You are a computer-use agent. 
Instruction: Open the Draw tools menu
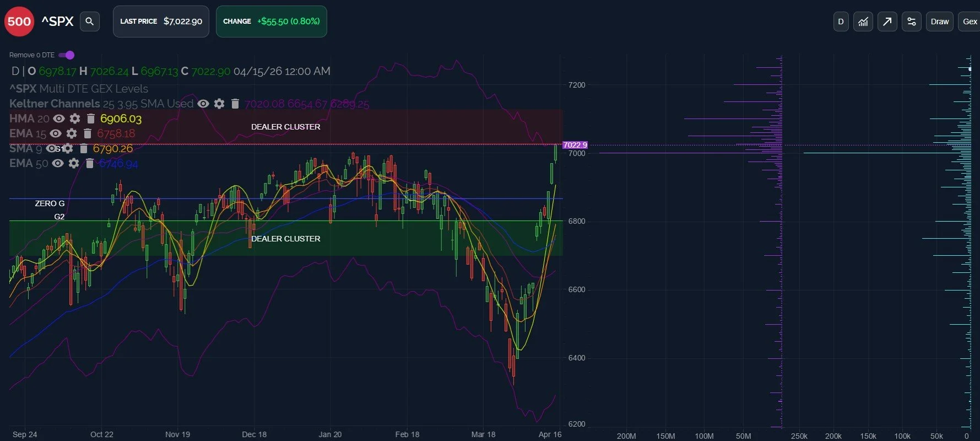point(940,21)
